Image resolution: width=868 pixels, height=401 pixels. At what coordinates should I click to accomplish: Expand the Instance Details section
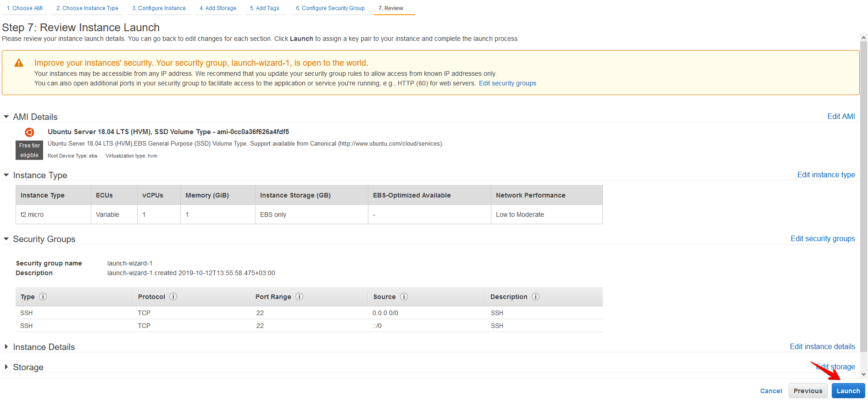(6, 347)
